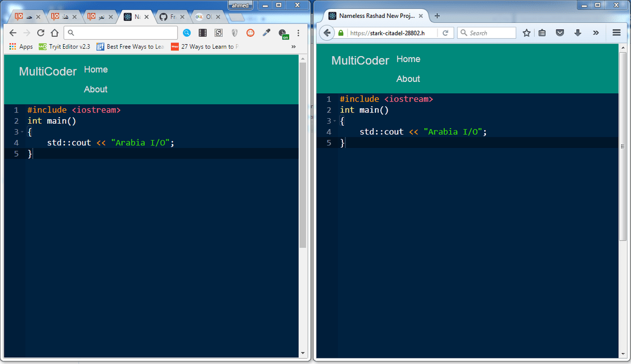The height and width of the screenshot is (364, 631).
Task: Click the Firefox Search box
Action: tap(486, 33)
